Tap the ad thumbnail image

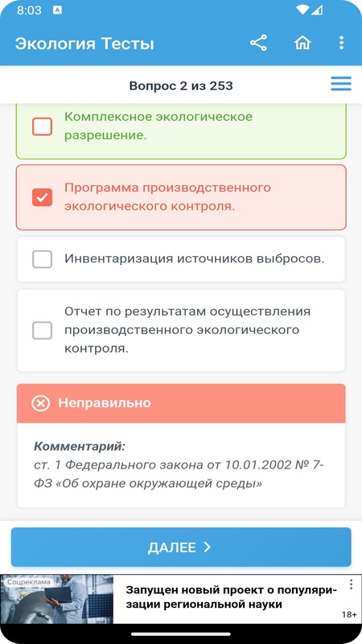56,599
